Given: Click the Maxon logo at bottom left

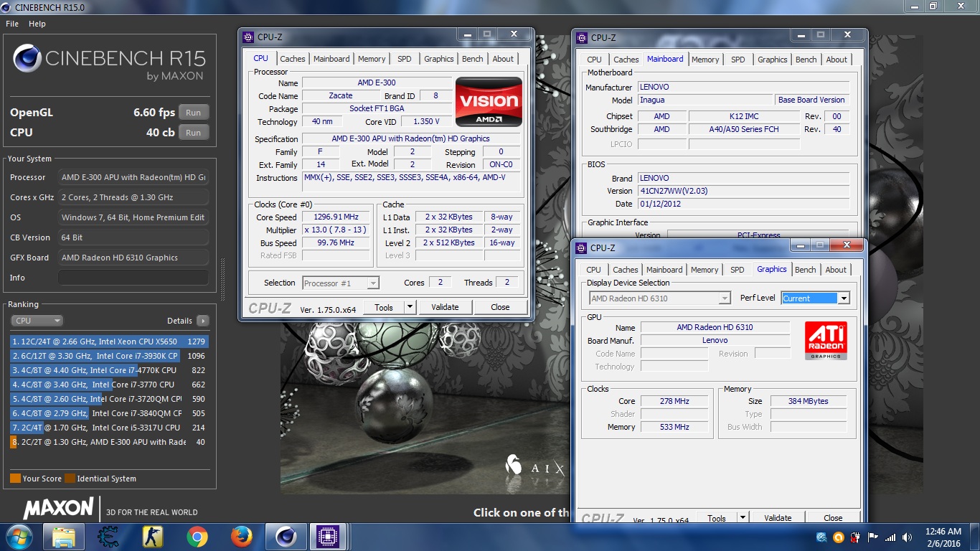Looking at the screenshot, I should (59, 509).
